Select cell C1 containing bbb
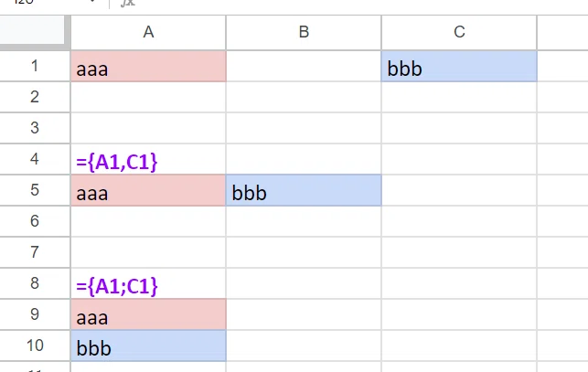Image resolution: width=588 pixels, height=372 pixels. coord(459,66)
